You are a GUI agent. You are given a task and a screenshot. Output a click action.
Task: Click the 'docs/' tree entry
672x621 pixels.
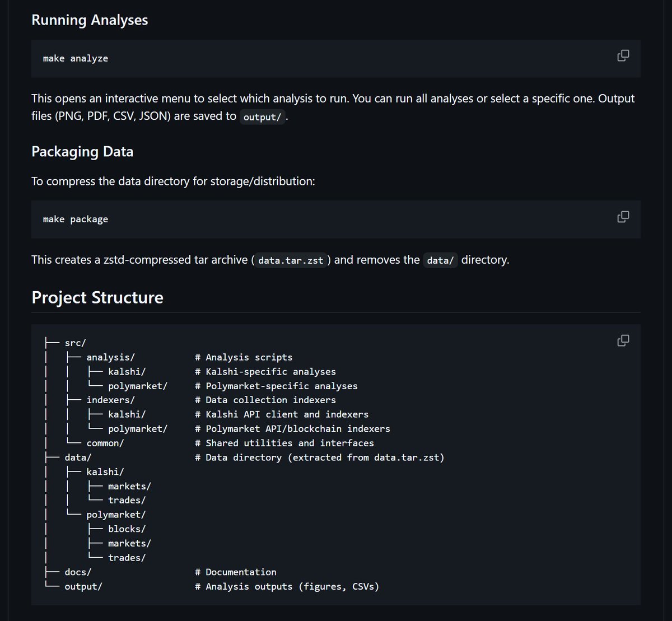(x=78, y=572)
